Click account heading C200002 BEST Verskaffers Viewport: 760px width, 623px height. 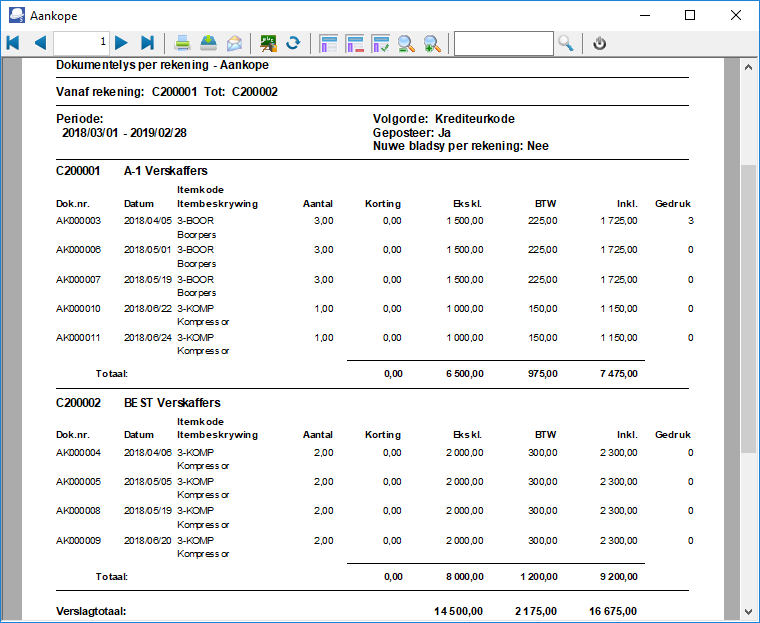[138, 403]
